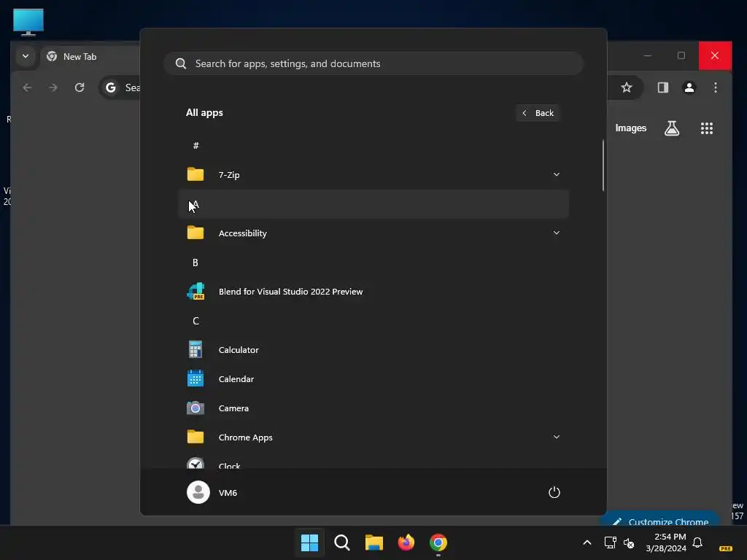Open the Calculator app icon
Image resolution: width=747 pixels, height=560 pixels.
196,349
